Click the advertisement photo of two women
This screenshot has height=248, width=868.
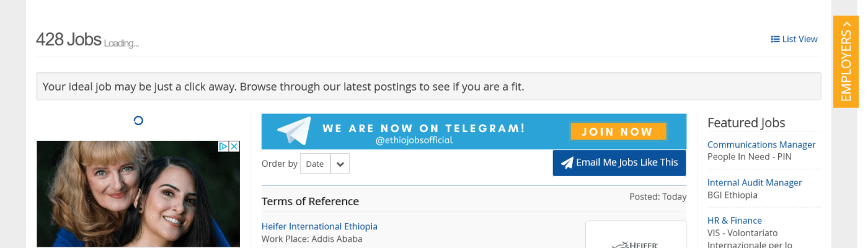tap(138, 198)
